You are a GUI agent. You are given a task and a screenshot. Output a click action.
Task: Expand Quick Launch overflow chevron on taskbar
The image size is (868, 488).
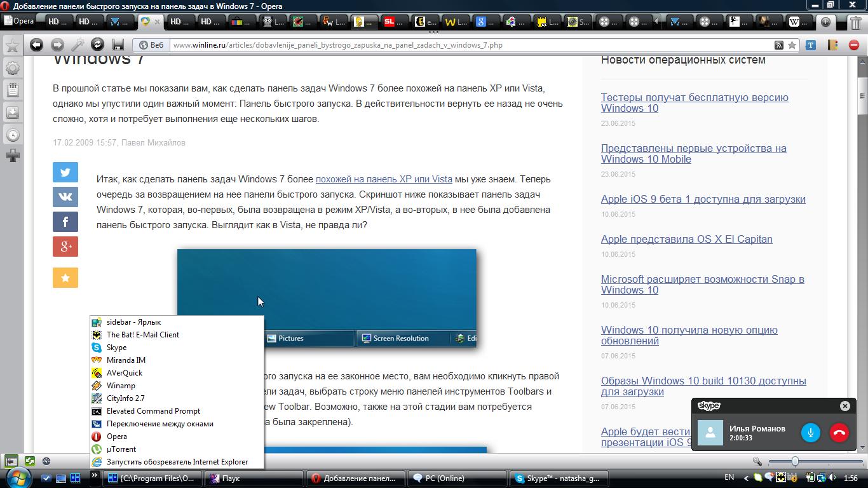[95, 475]
